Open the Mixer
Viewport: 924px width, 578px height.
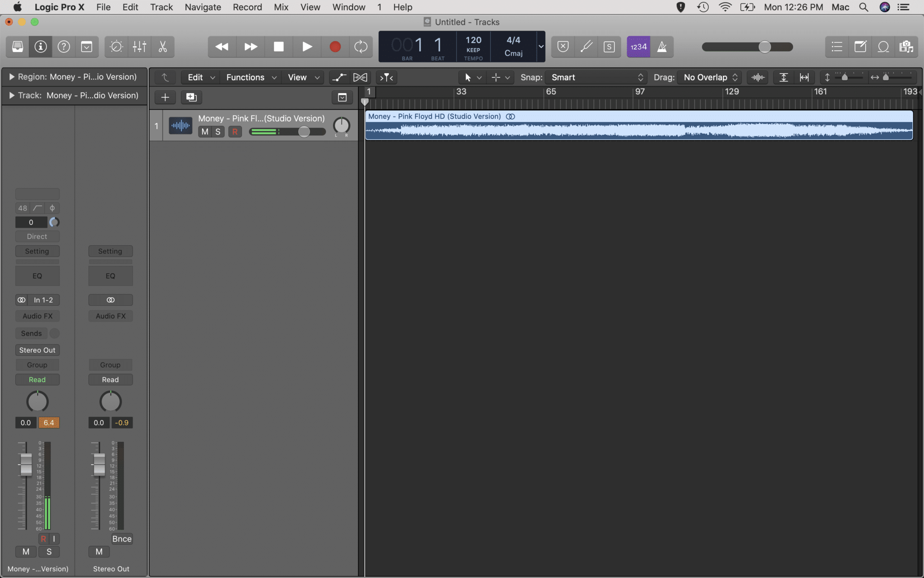139,47
